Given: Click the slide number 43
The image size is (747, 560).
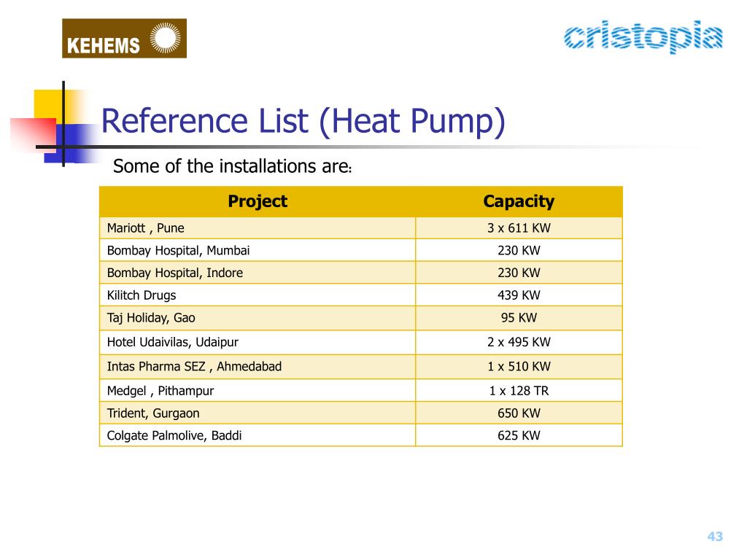Looking at the screenshot, I should (x=715, y=536).
